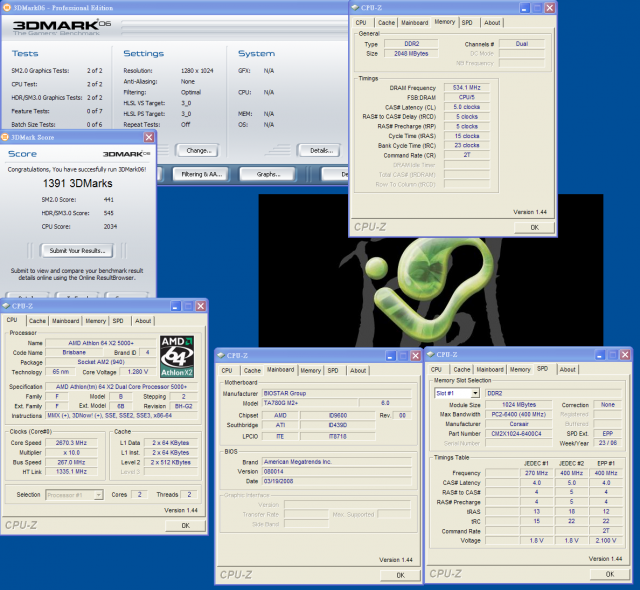Image resolution: width=640 pixels, height=590 pixels.
Task: Click the 3DMark06 title bar orange icon
Action: click(x=7, y=8)
